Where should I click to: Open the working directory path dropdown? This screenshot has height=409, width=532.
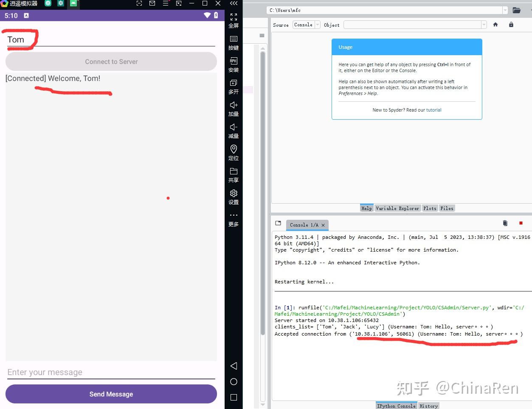(x=505, y=10)
